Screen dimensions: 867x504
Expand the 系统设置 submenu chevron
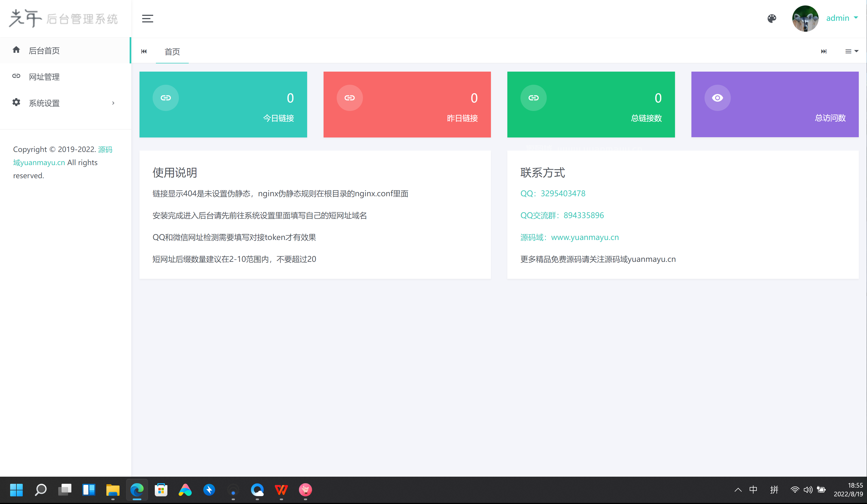pos(113,103)
